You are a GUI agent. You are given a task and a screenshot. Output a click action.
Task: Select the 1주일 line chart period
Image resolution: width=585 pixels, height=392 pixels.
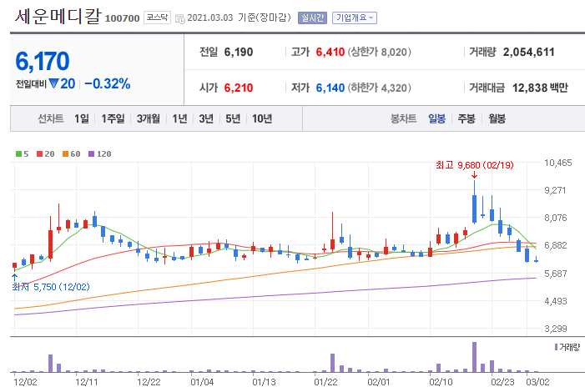click(x=113, y=118)
